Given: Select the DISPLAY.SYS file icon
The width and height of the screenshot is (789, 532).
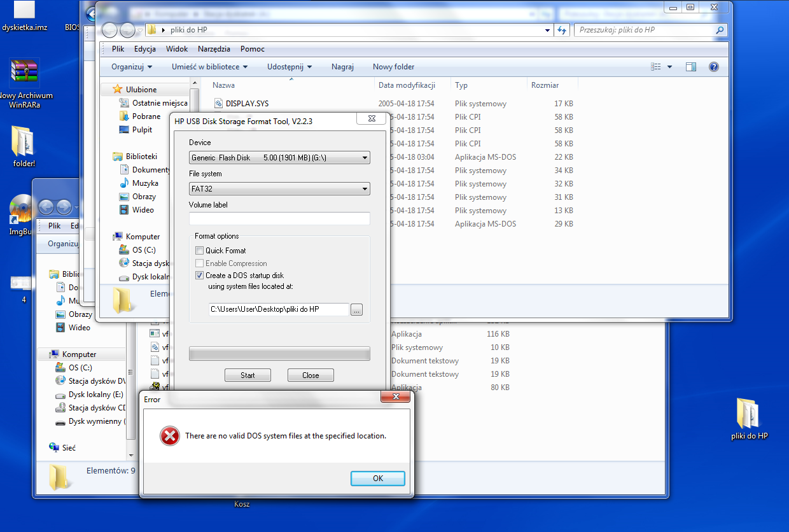Looking at the screenshot, I should [x=218, y=103].
